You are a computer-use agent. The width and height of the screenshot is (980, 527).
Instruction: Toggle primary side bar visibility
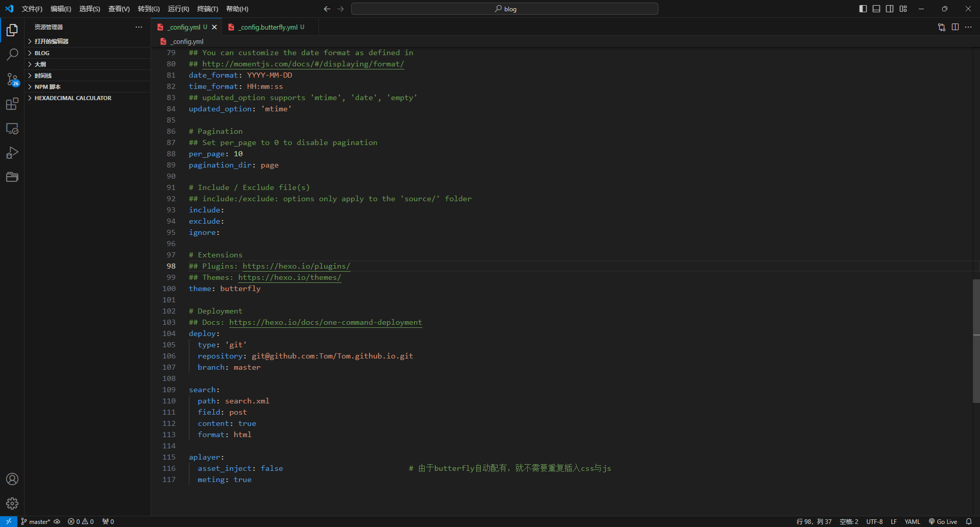[863, 9]
